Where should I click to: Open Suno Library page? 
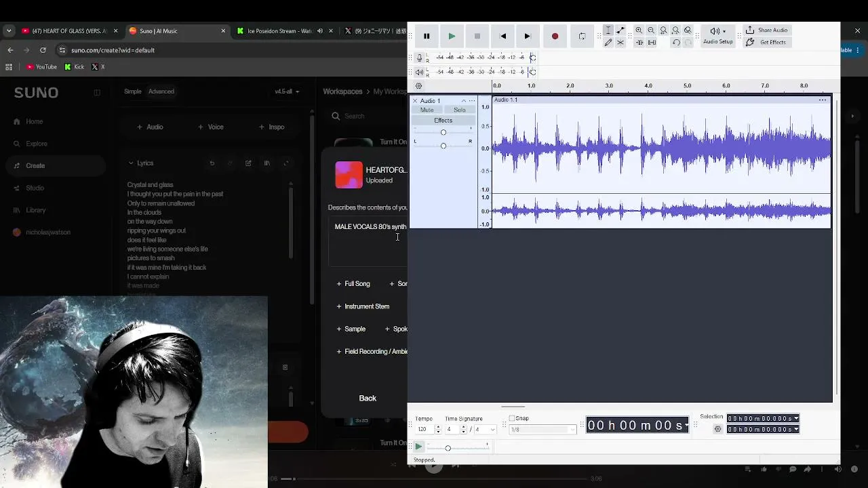tap(30, 210)
